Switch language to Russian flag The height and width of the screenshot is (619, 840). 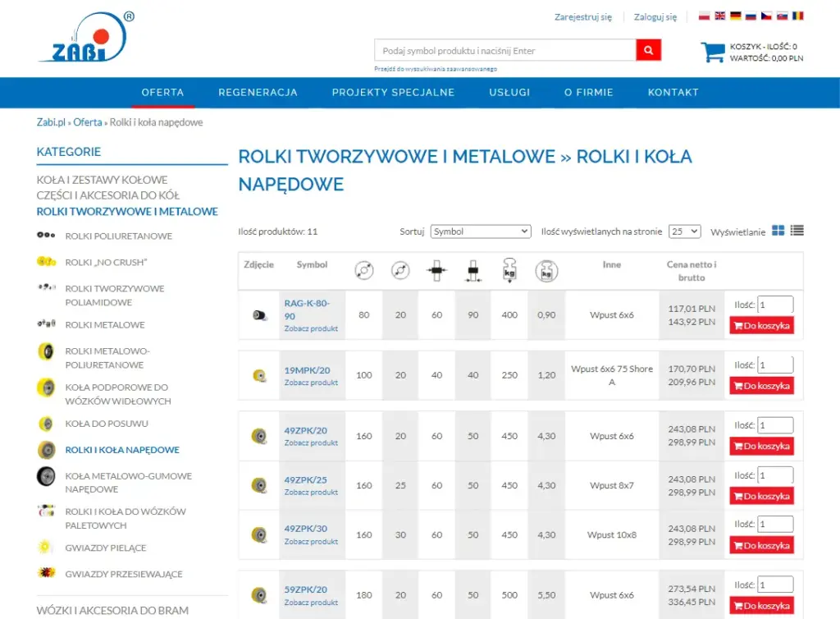coord(751,16)
